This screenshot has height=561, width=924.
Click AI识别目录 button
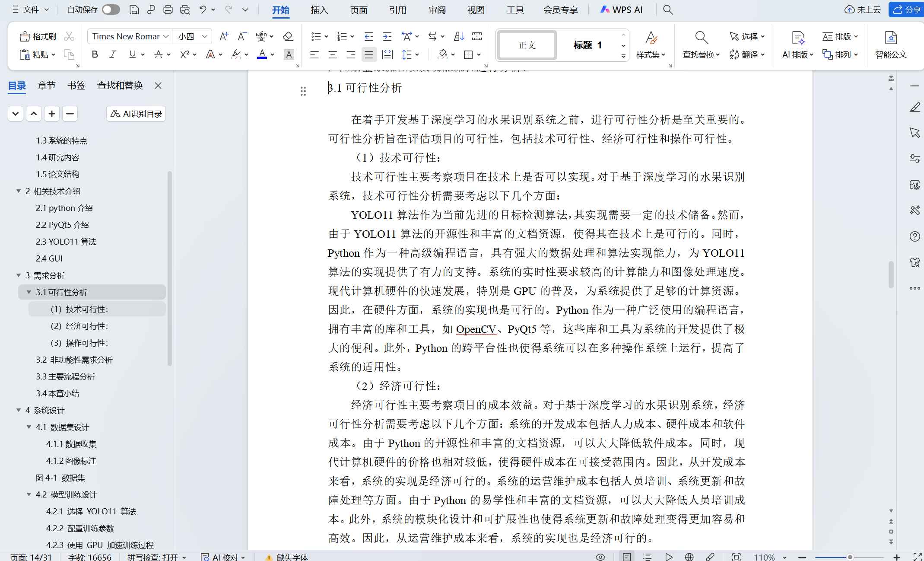136,114
